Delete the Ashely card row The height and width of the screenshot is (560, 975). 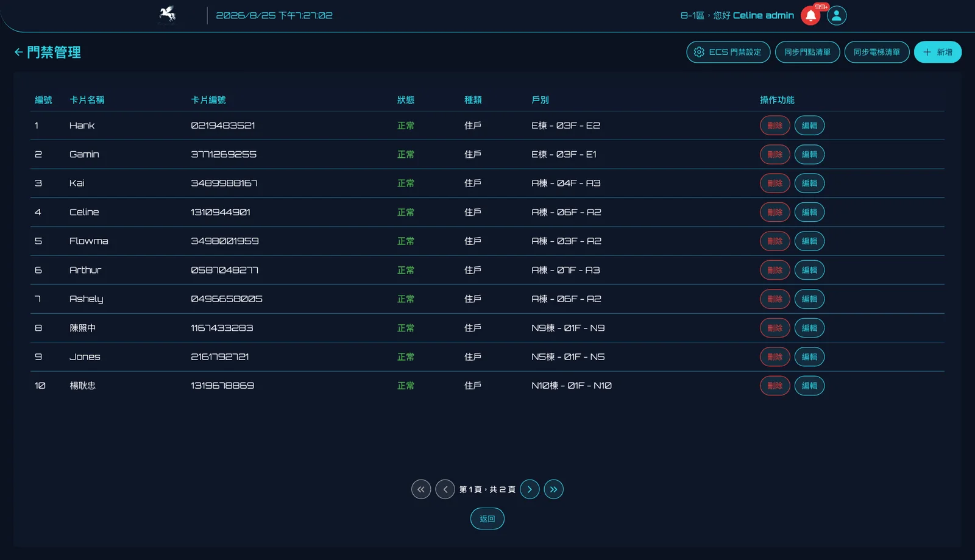pyautogui.click(x=775, y=299)
